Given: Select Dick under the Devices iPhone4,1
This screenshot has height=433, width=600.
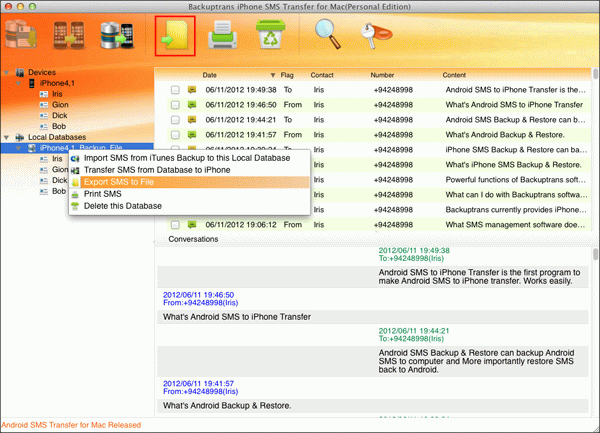Looking at the screenshot, I should [59, 116].
